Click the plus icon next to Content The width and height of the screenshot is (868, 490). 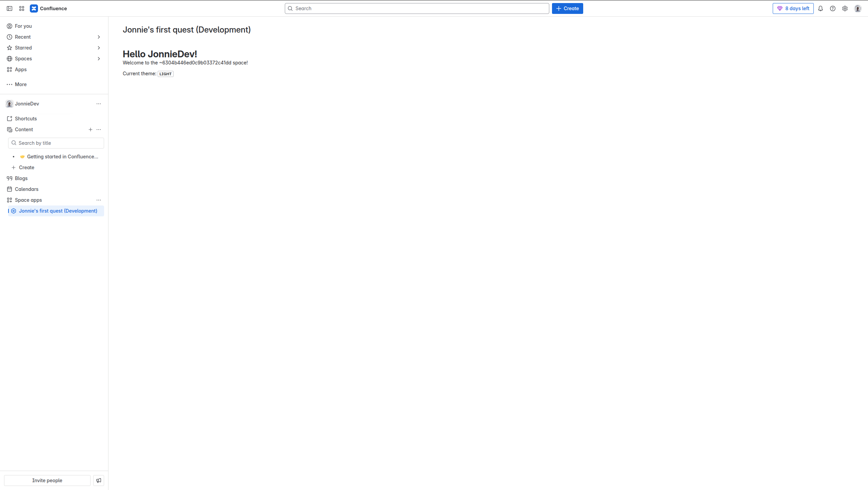click(x=91, y=130)
